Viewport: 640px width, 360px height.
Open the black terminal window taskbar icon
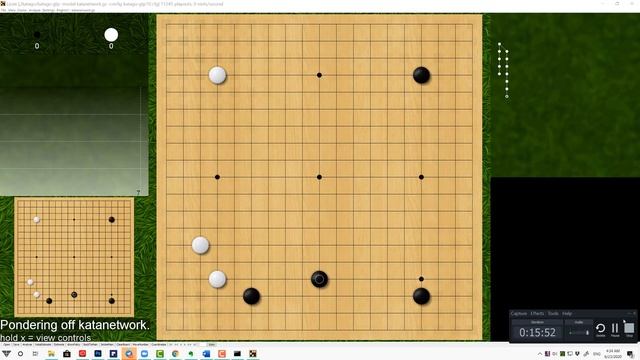coord(238,353)
